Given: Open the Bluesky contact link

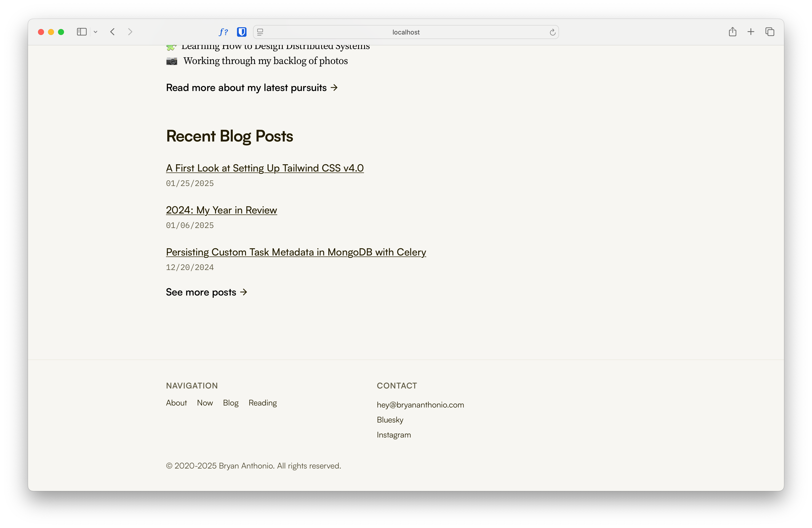Looking at the screenshot, I should 389,420.
